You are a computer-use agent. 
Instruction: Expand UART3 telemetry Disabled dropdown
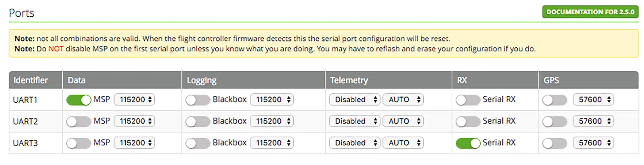[x=354, y=143]
